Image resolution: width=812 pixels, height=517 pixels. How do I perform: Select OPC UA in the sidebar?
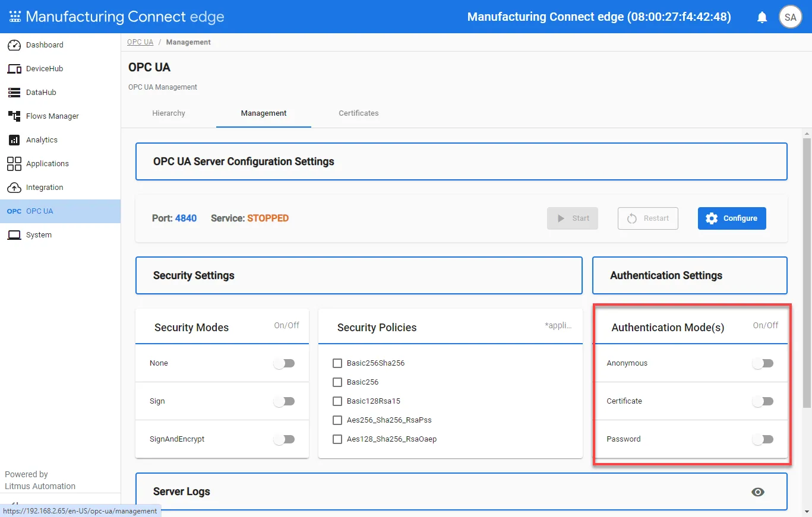(60, 211)
